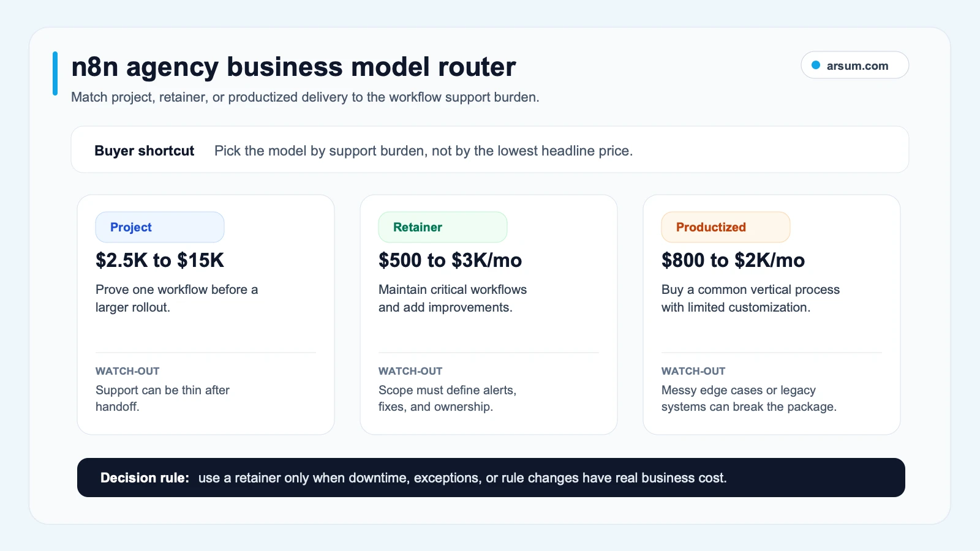Click the blue dot in arsum.com badge

(816, 65)
